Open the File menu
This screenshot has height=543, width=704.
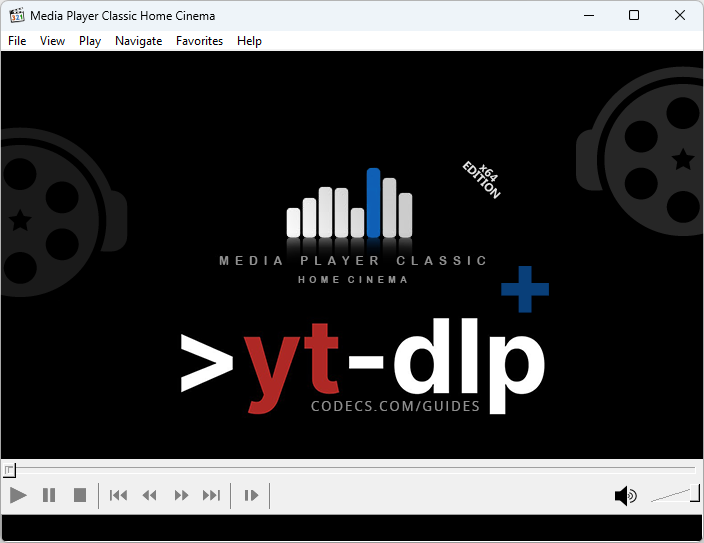(x=17, y=41)
